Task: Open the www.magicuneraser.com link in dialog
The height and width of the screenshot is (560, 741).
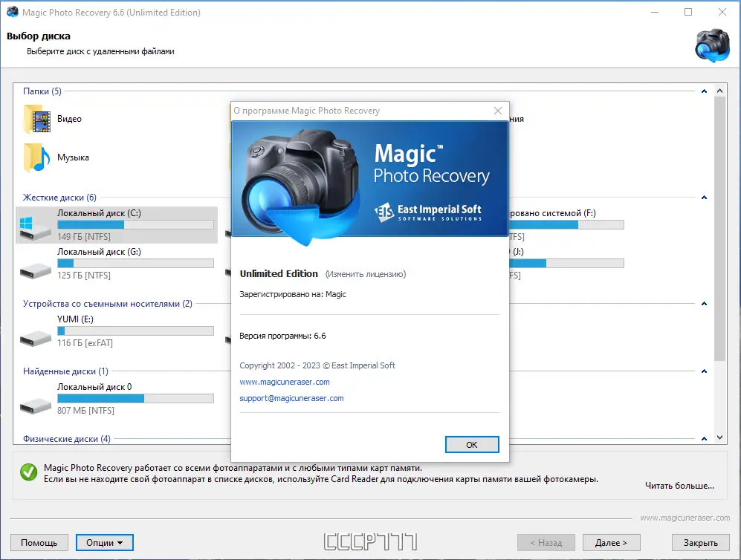Action: point(285,382)
